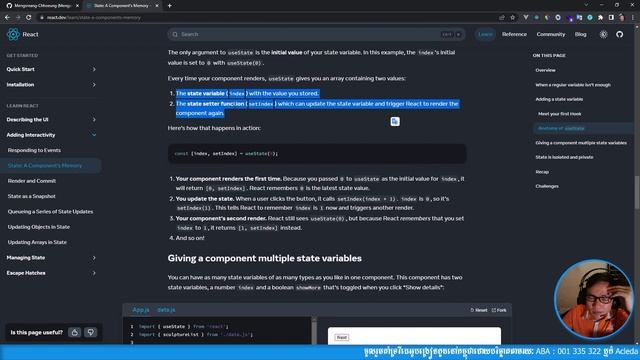640x360 pixels.
Task: Open the Community navigation item
Action: click(x=551, y=34)
